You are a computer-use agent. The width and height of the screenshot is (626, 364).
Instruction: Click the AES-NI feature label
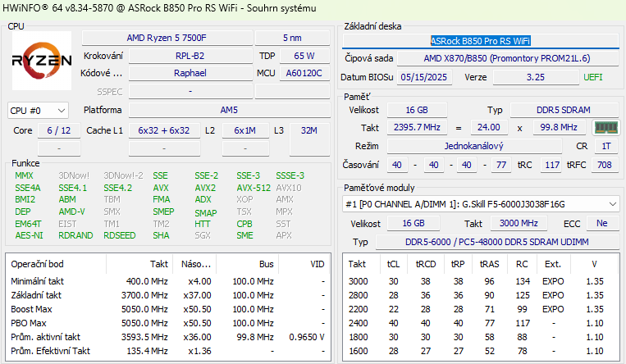[29, 235]
